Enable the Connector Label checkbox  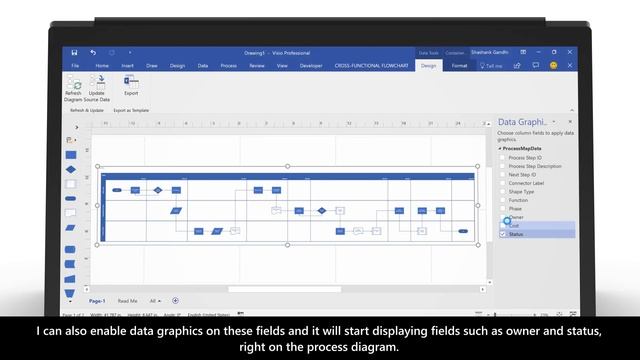click(x=502, y=183)
